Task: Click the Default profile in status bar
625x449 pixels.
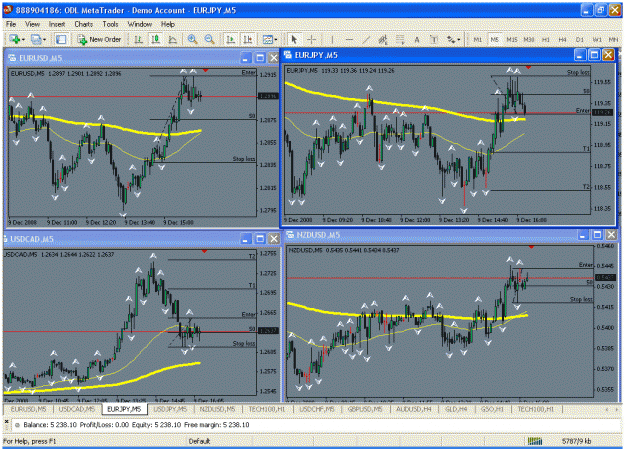Action: [x=199, y=441]
